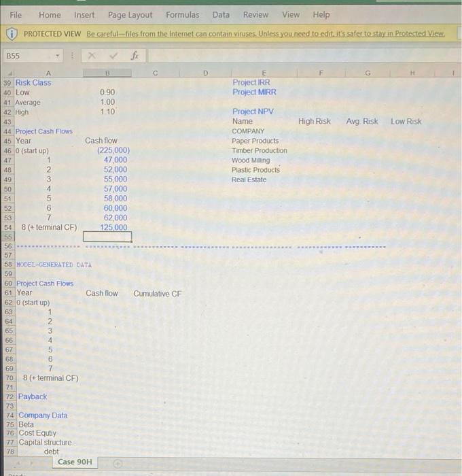
Task: Click the Beta cell
Action: click(26, 424)
